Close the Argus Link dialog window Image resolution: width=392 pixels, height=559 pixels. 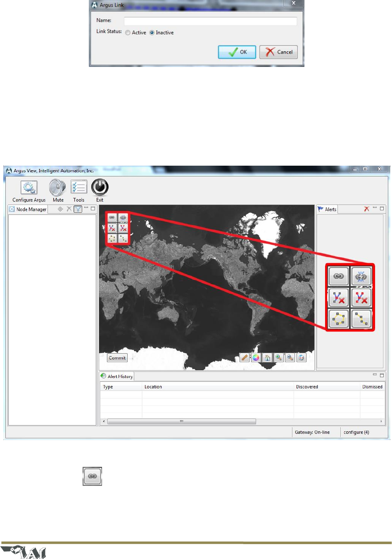click(x=293, y=3)
